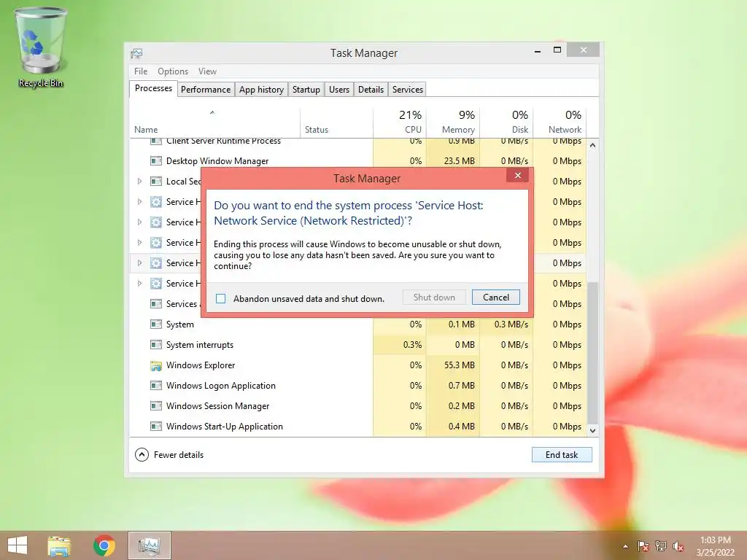Expand the highlighted Service Host row
Image resolution: width=747 pixels, height=560 pixels.
click(x=139, y=262)
